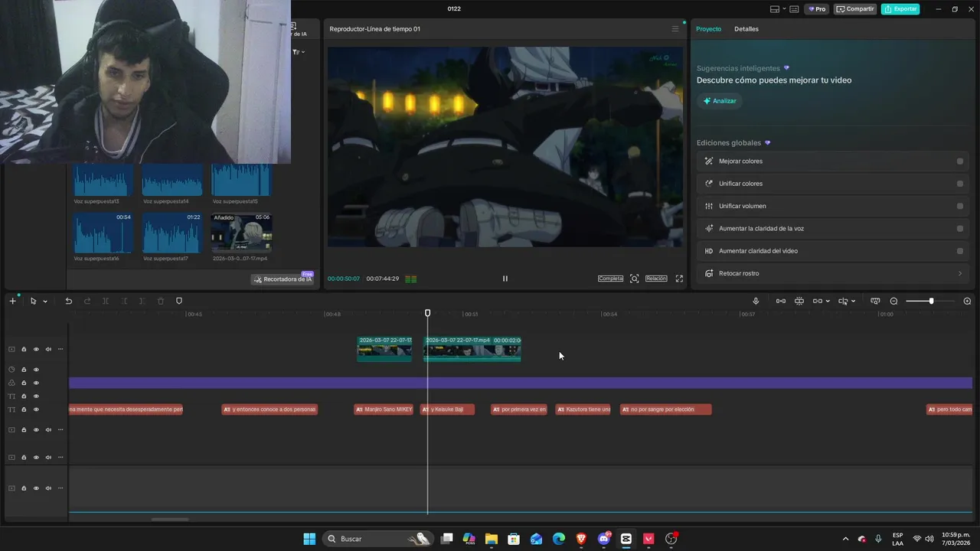The image size is (980, 551).
Task: Click the linkage chain icon
Action: 817,301
